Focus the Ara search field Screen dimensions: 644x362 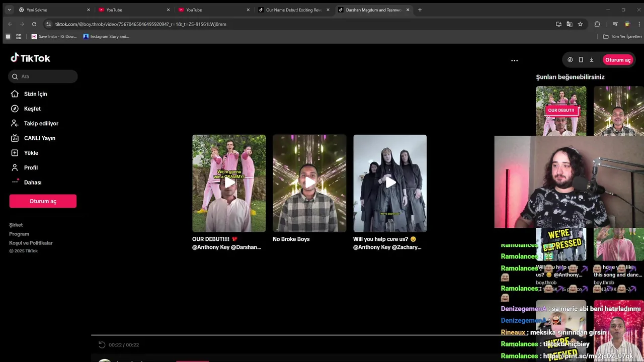[x=43, y=76]
